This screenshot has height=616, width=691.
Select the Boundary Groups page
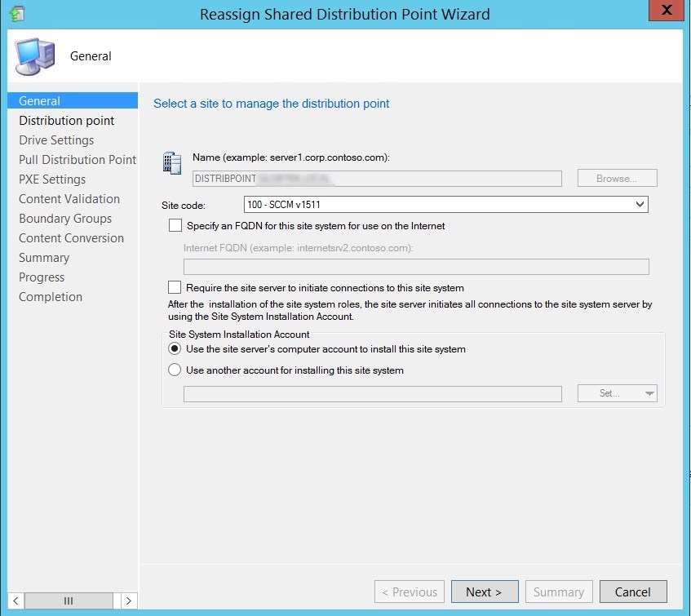pos(65,218)
